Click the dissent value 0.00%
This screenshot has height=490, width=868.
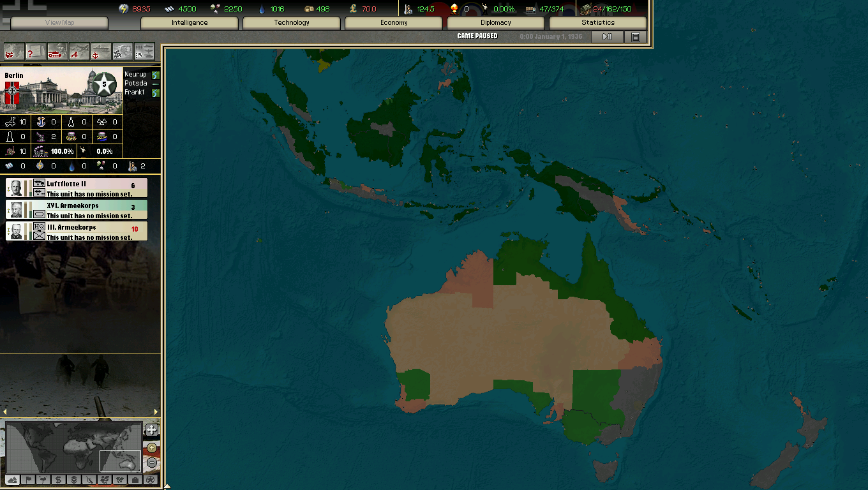(504, 9)
